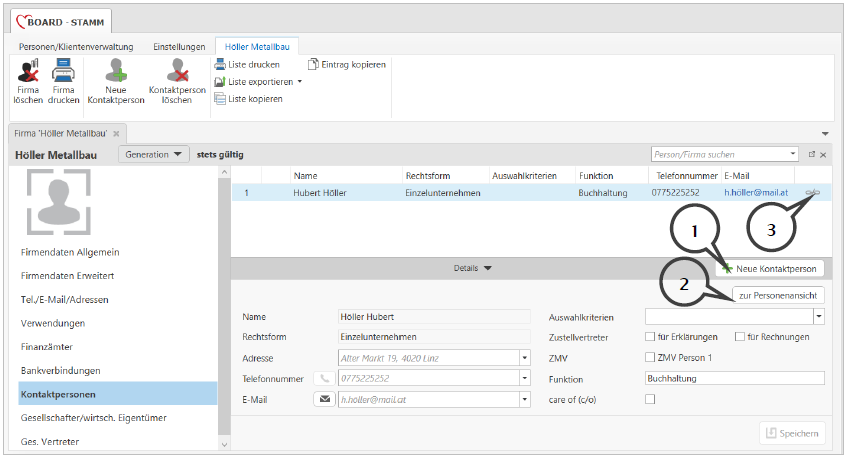Expand the Auswahlkriterien combo box
The width and height of the screenshot is (847, 457).
(819, 316)
